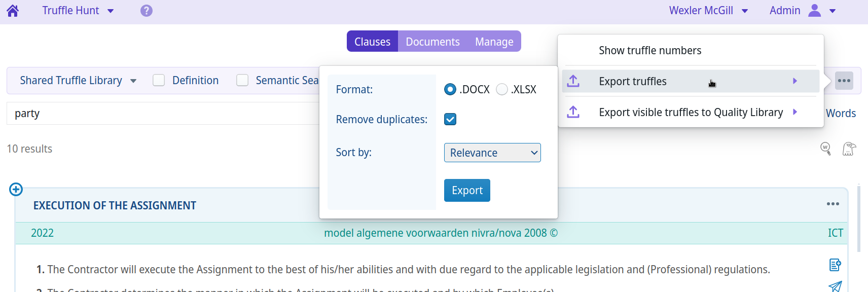
Task: Click the Word search magnifier icon
Action: [825, 149]
